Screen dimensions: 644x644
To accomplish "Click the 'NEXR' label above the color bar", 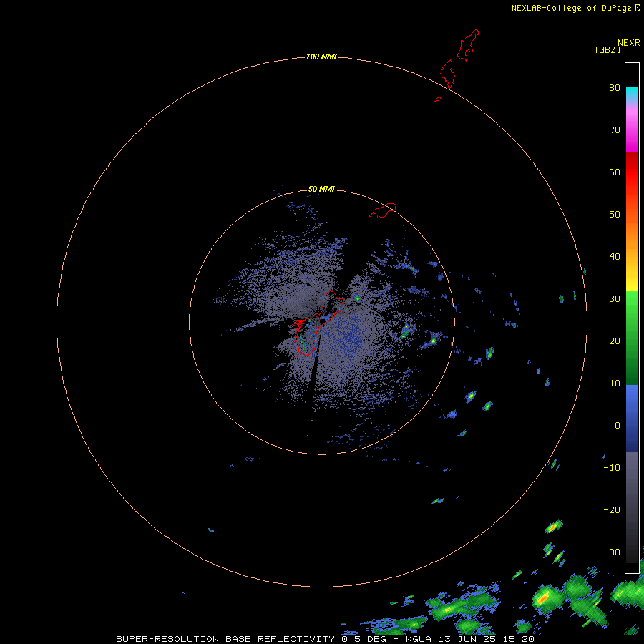I will click(628, 43).
